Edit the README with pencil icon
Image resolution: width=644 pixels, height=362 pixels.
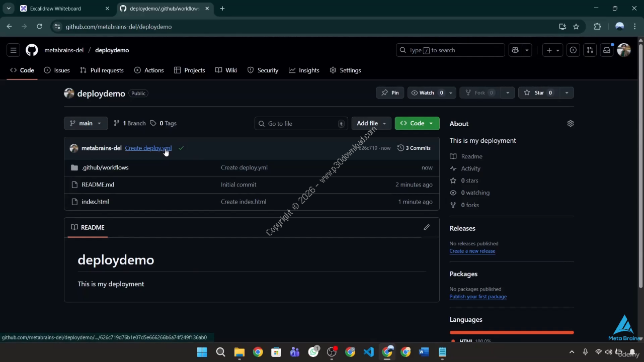click(x=427, y=227)
